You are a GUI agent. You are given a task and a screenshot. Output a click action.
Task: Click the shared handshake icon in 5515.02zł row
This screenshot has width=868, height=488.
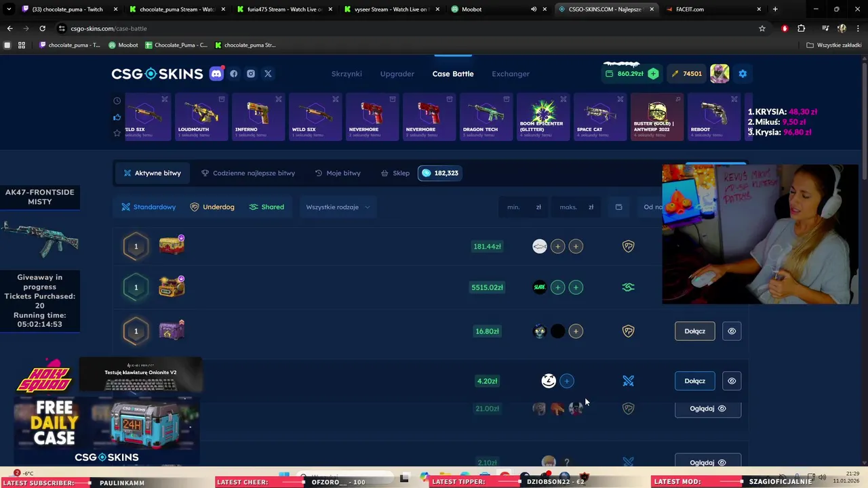(x=629, y=287)
